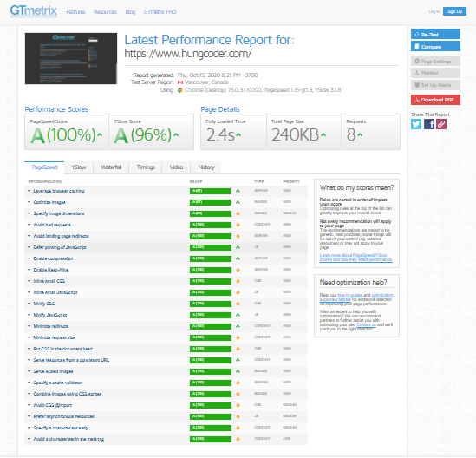Click green arrow for Serve scaled images
This screenshot has width=476, height=458.
click(238, 371)
